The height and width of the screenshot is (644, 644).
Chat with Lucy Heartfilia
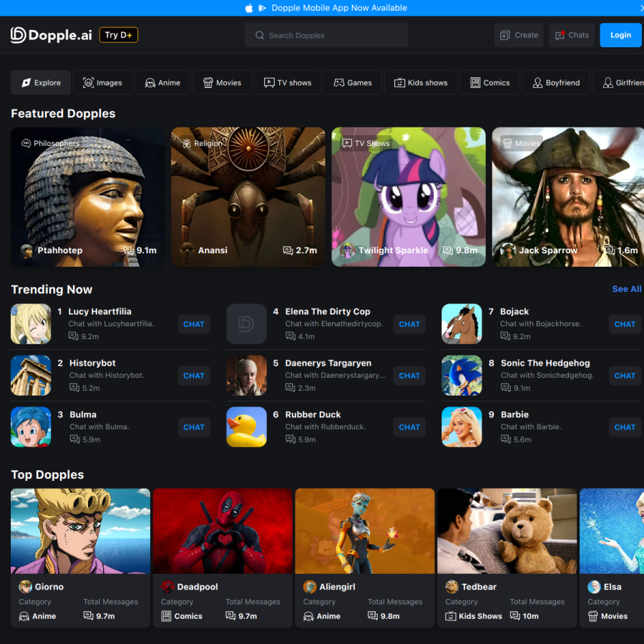(194, 324)
